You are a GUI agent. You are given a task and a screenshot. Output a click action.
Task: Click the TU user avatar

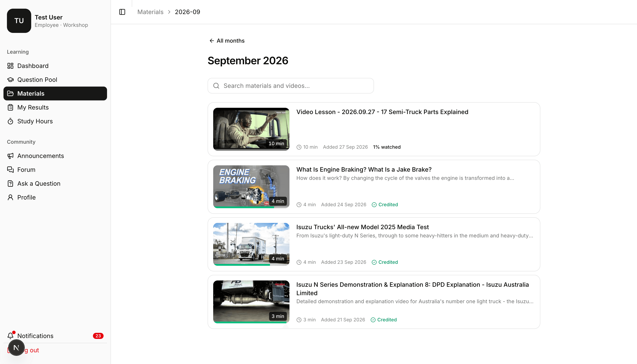(x=19, y=21)
